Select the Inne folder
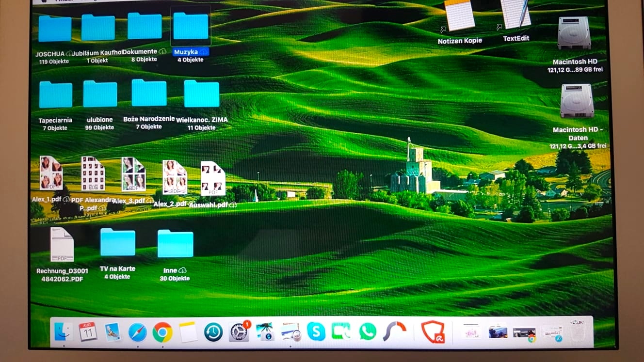Screen dimensions: 644x362 pos(175,244)
